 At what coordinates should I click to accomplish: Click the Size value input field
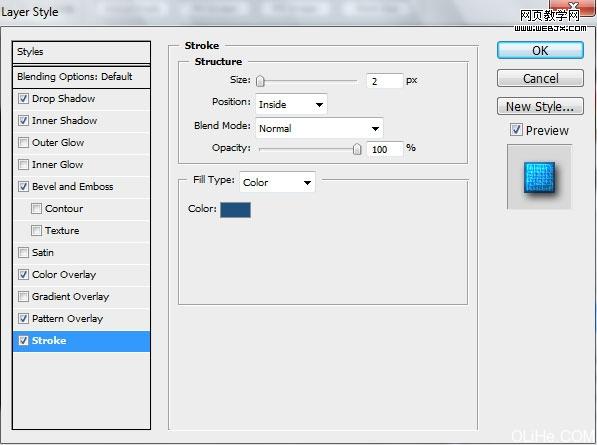384,81
